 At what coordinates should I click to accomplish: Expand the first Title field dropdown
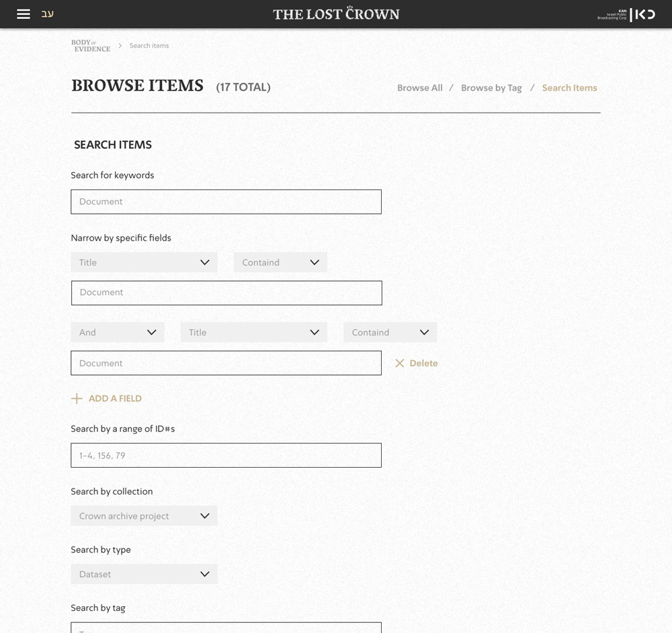144,263
